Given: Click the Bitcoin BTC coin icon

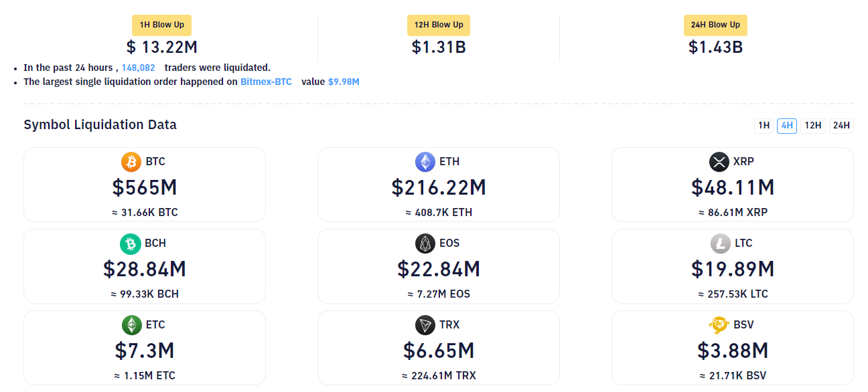Looking at the screenshot, I should [x=131, y=162].
